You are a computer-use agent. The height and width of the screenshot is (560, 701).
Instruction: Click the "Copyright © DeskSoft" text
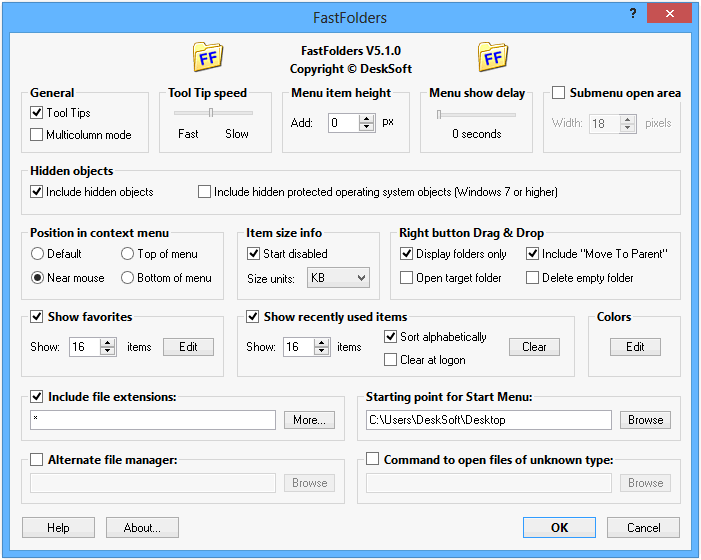351,69
